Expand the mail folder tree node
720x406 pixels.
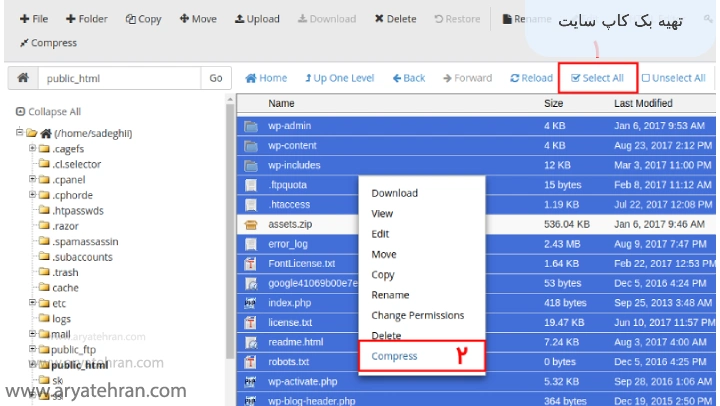32,334
